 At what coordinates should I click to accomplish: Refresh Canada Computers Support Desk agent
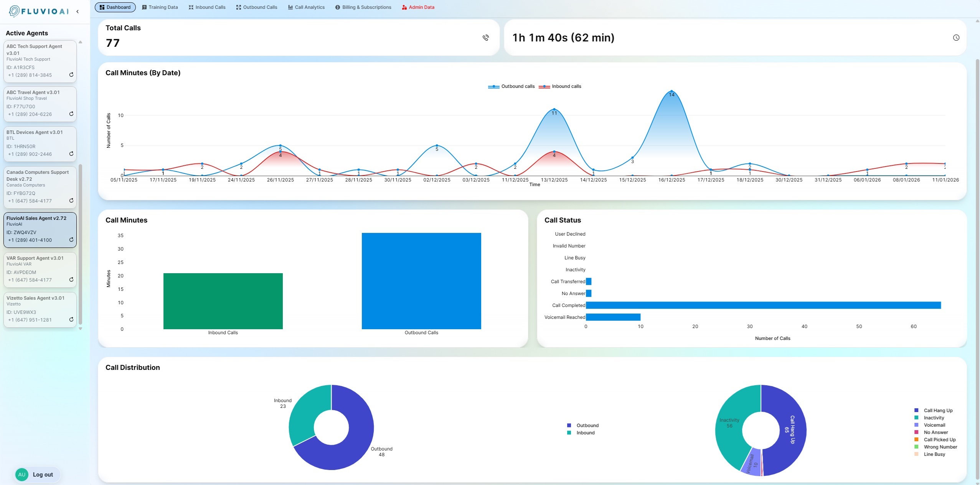[71, 201]
